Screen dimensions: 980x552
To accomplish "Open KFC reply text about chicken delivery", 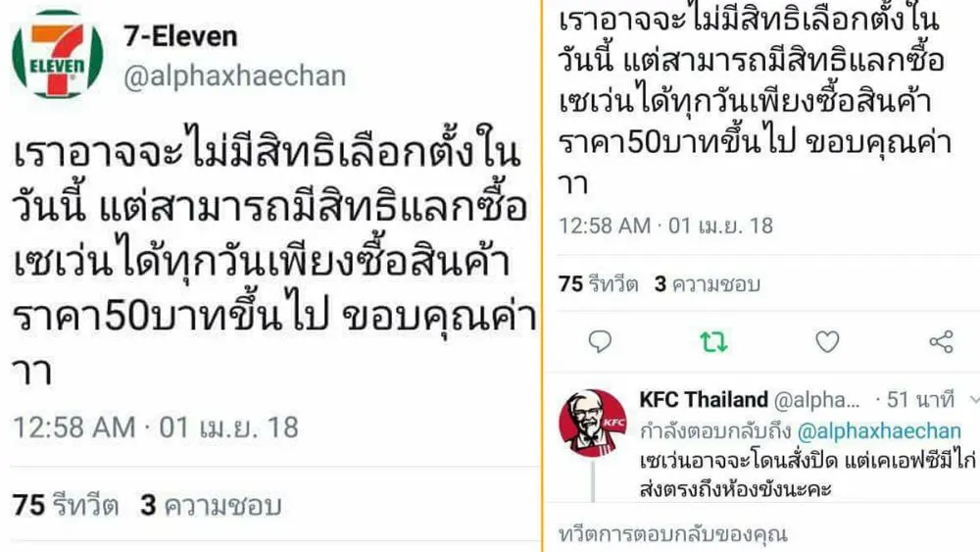I will click(808, 475).
